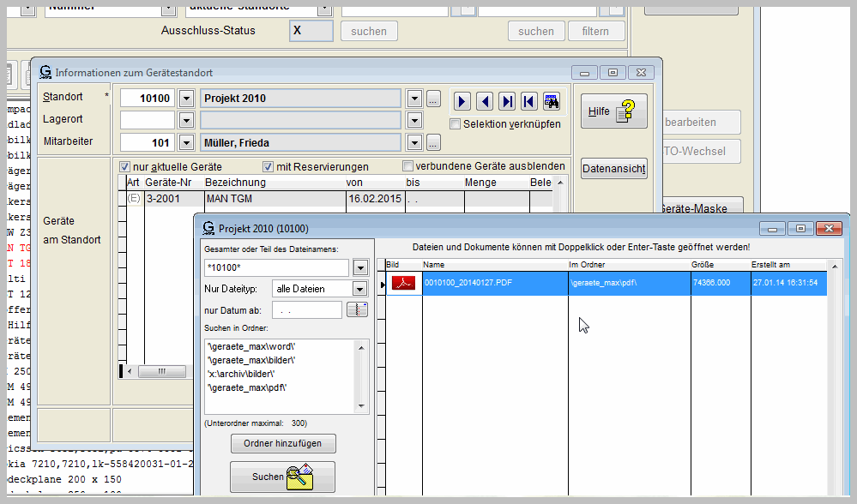Open calendar picker beside 'nur Datum ab'

(357, 310)
